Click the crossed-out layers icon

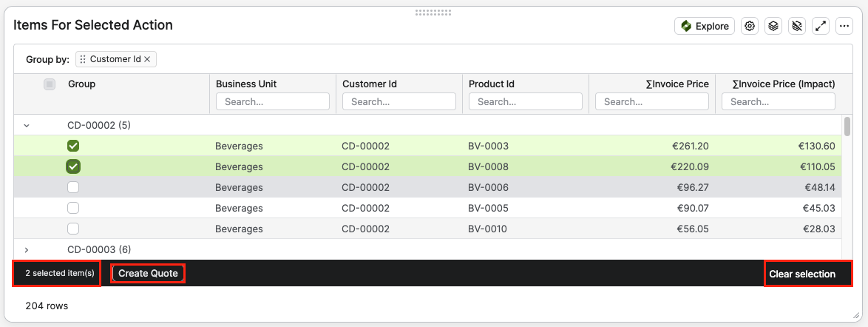(796, 26)
